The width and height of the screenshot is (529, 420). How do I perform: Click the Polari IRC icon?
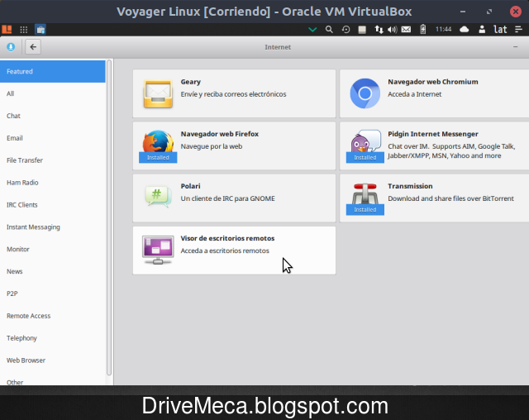(158, 197)
